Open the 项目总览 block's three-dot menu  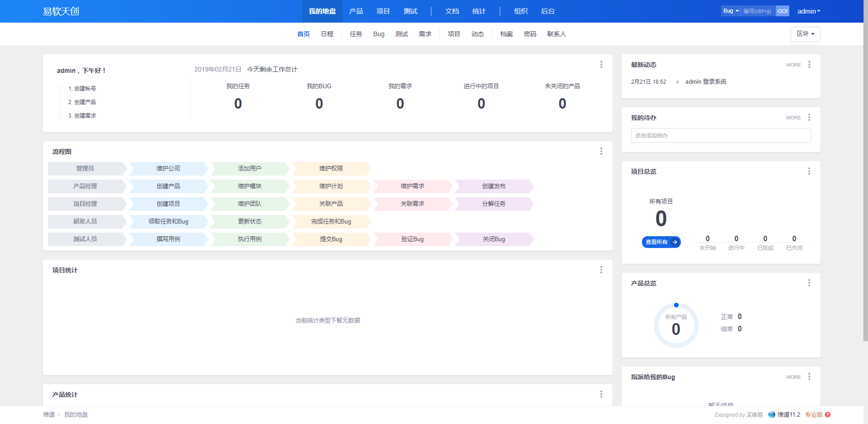[809, 171]
